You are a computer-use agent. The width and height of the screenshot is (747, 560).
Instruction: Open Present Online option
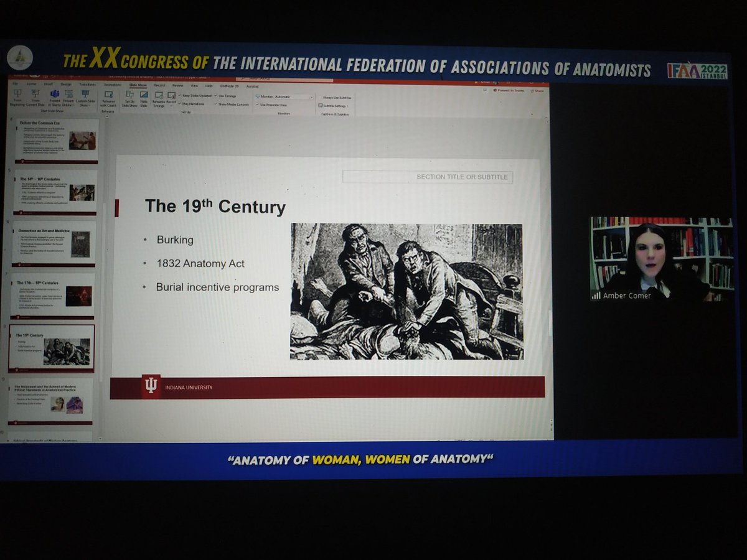[x=68, y=98]
